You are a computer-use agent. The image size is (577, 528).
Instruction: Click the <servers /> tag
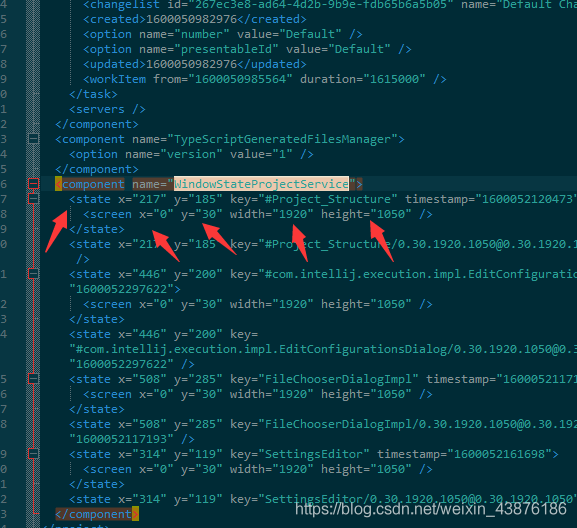107,109
